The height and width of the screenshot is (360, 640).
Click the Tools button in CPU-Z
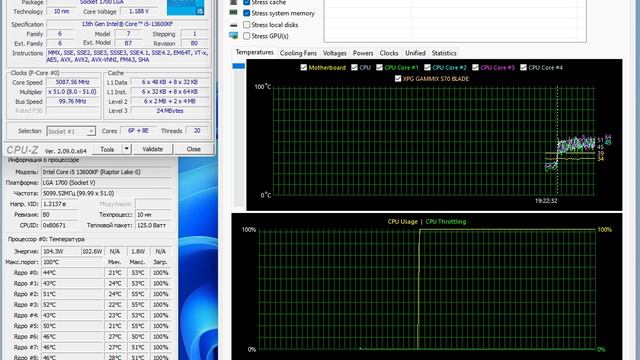107,149
